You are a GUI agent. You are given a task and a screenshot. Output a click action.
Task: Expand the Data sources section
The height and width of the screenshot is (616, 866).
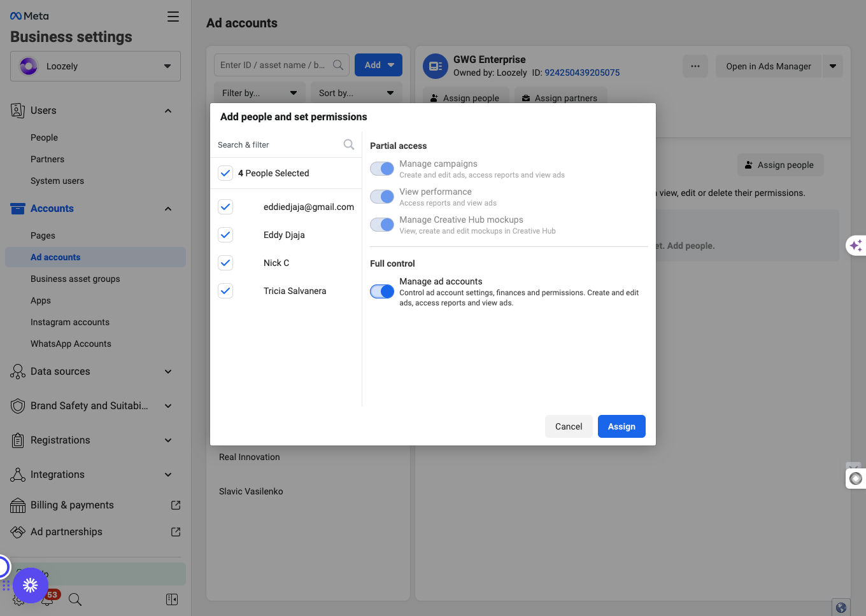(168, 372)
